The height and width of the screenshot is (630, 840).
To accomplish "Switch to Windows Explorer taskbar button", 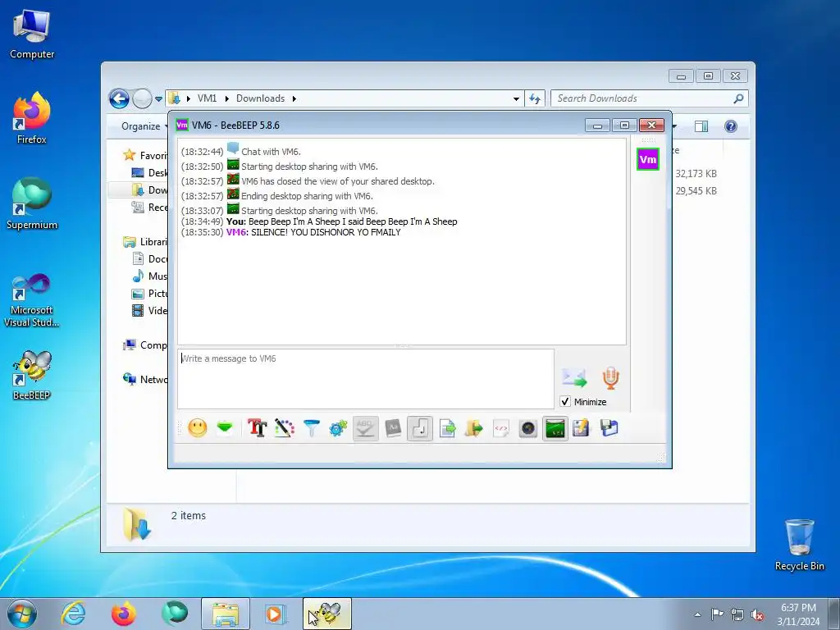I will click(x=226, y=614).
